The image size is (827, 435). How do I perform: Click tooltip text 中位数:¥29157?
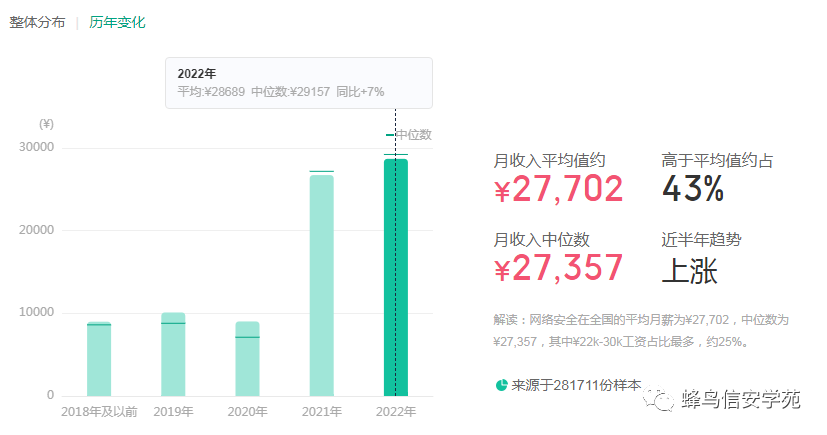(x=291, y=92)
